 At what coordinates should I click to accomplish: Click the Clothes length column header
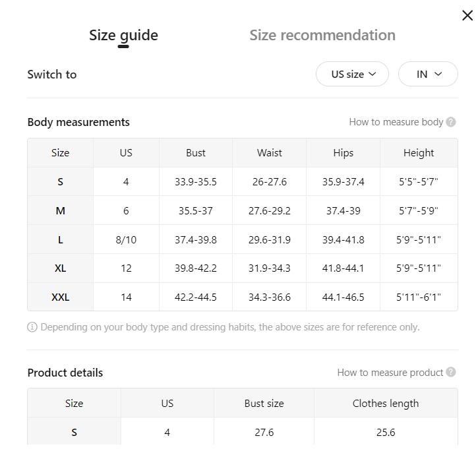(386, 403)
